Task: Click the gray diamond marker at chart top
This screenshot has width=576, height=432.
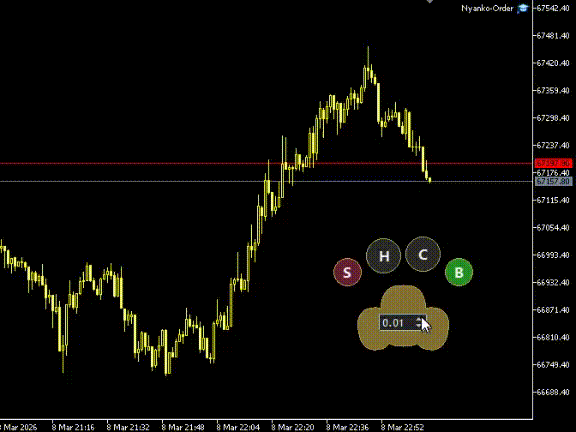Action: [429, 1]
